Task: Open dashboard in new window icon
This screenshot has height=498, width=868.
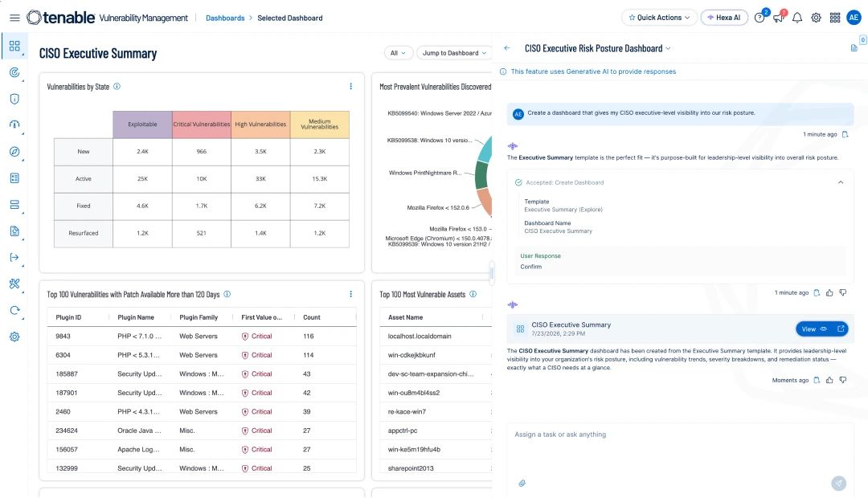Action: (841, 329)
